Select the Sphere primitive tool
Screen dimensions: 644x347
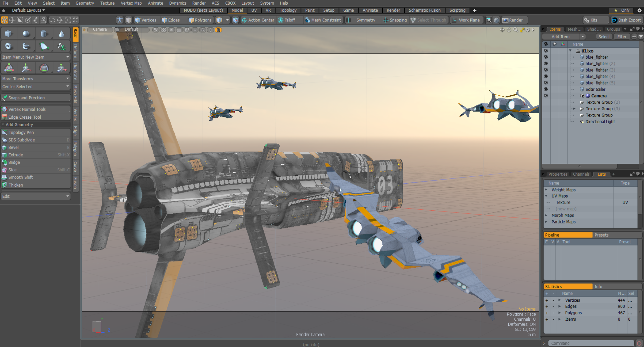[x=26, y=34]
